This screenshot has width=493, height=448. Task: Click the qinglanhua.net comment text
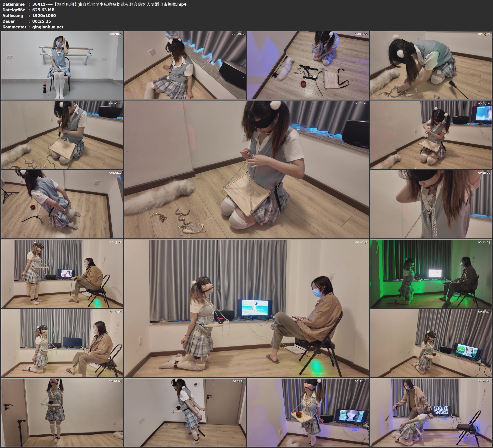pyautogui.click(x=48, y=27)
